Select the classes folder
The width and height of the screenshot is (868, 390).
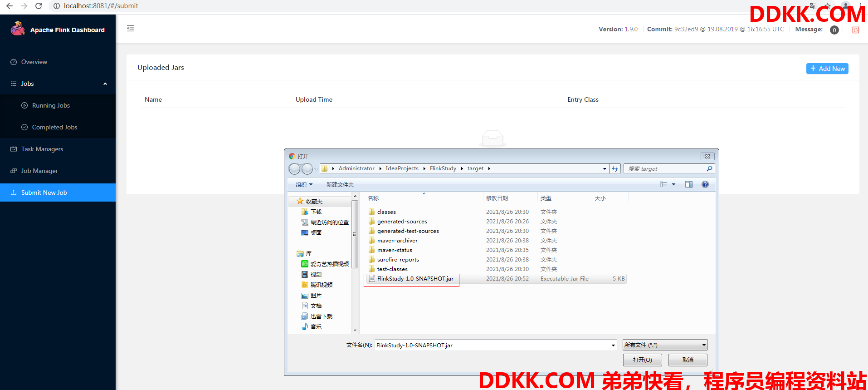pos(386,212)
